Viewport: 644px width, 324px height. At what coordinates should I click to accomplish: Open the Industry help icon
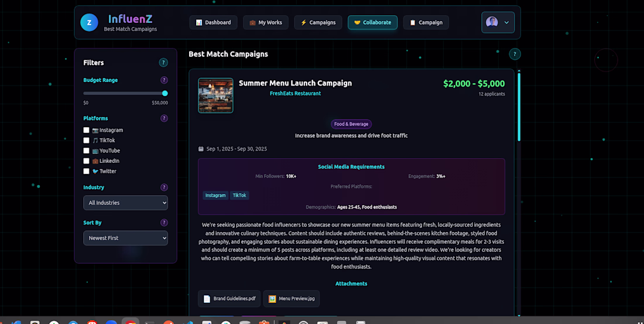point(164,187)
